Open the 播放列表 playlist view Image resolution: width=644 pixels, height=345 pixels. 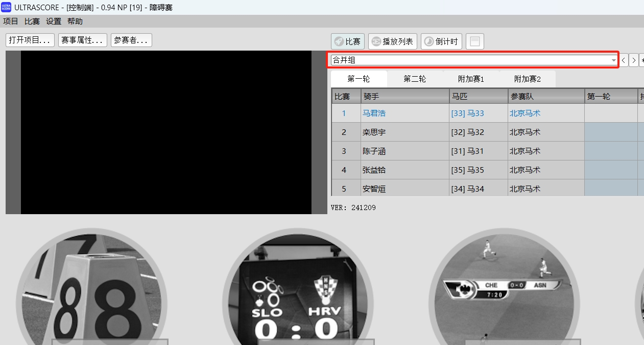click(393, 41)
